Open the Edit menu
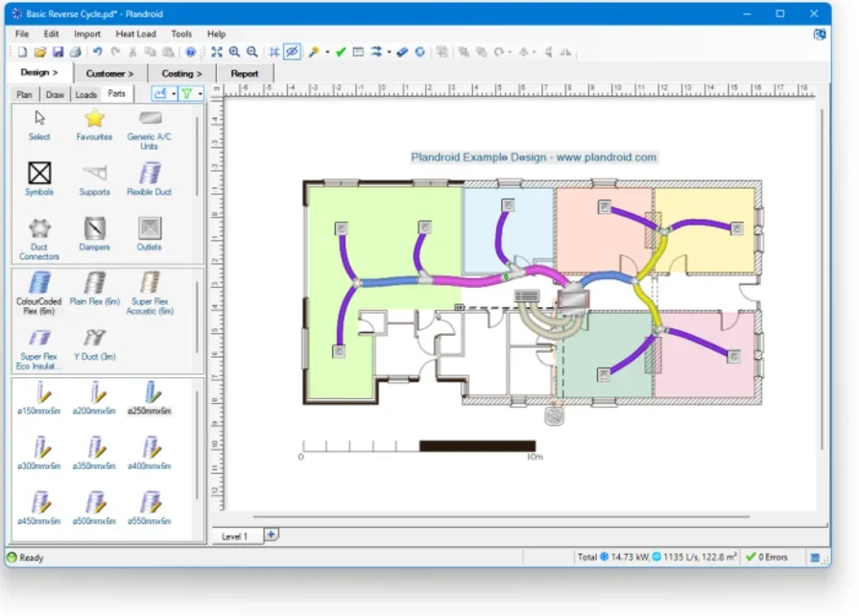 [51, 34]
